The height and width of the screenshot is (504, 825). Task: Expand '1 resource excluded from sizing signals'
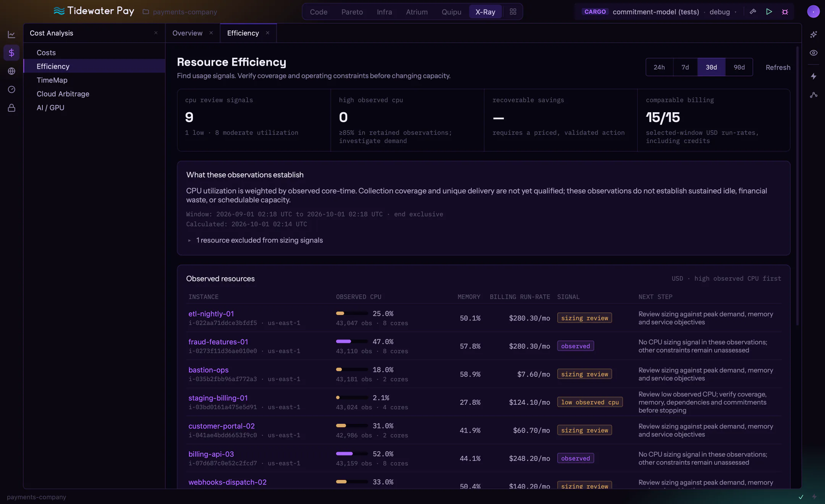[x=255, y=240]
